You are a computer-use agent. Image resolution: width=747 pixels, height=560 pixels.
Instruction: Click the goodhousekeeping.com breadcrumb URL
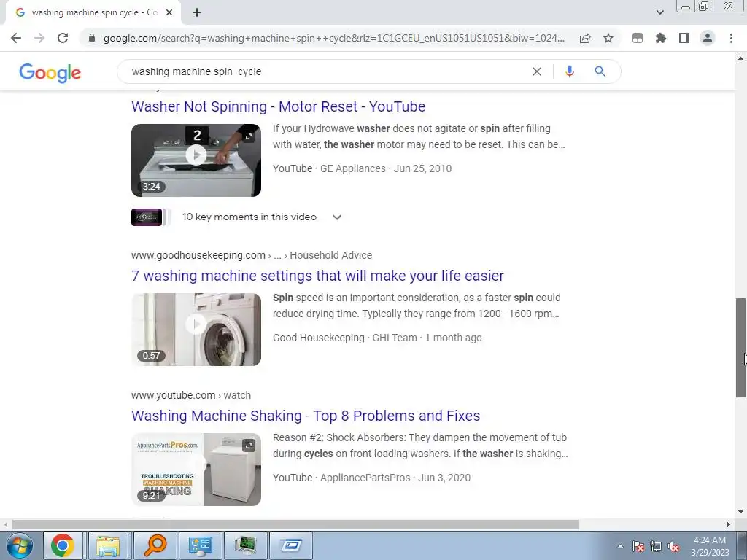(x=252, y=255)
